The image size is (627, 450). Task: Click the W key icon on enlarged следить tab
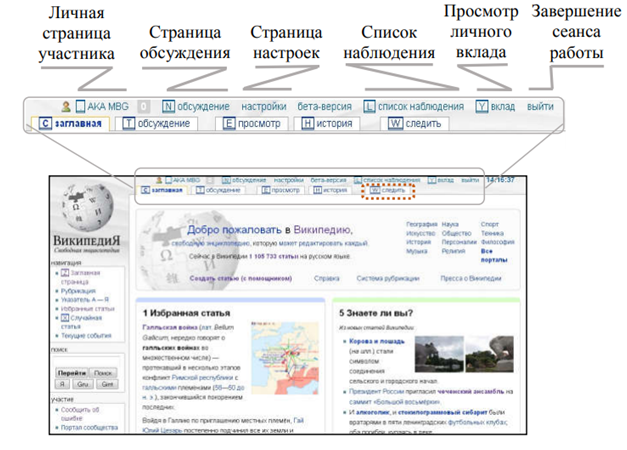pos(395,123)
